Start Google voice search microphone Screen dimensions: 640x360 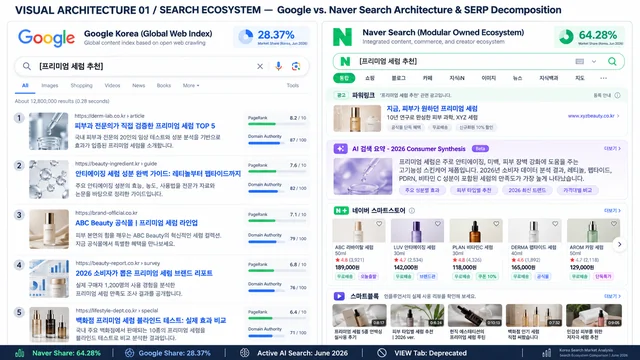pos(278,66)
